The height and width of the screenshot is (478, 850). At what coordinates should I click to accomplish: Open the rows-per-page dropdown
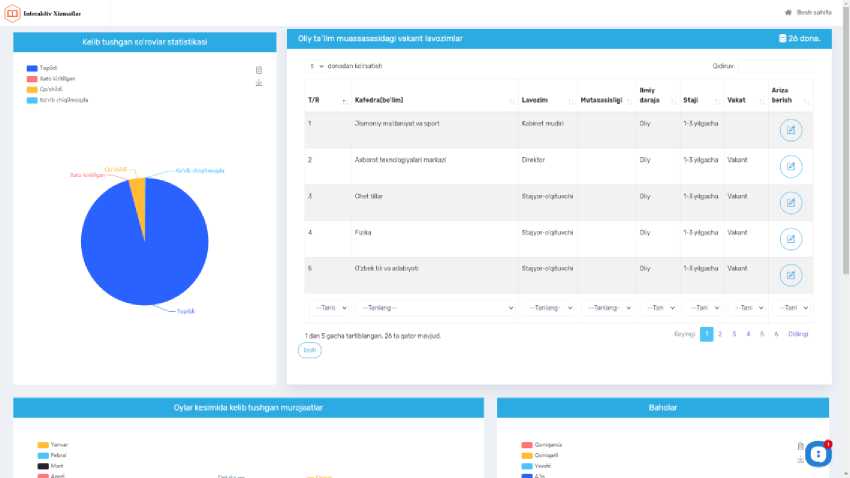pyautogui.click(x=312, y=66)
